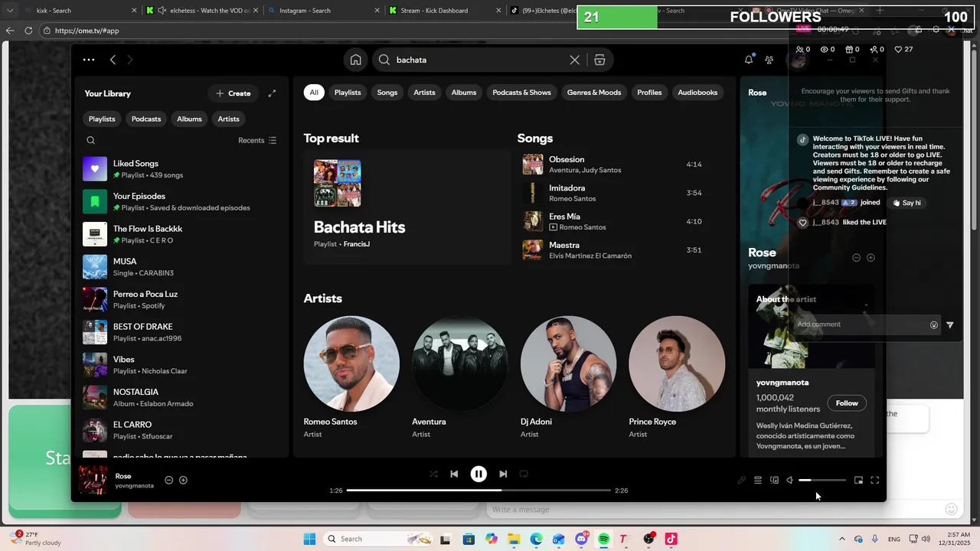Follow yovngmanota artist
The width and height of the screenshot is (980, 551).
[x=847, y=403]
